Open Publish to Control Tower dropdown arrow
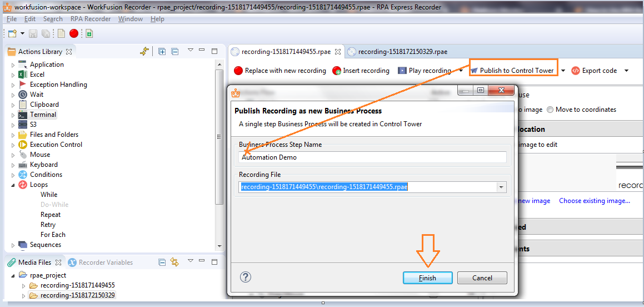This screenshot has width=644, height=307. 563,71
